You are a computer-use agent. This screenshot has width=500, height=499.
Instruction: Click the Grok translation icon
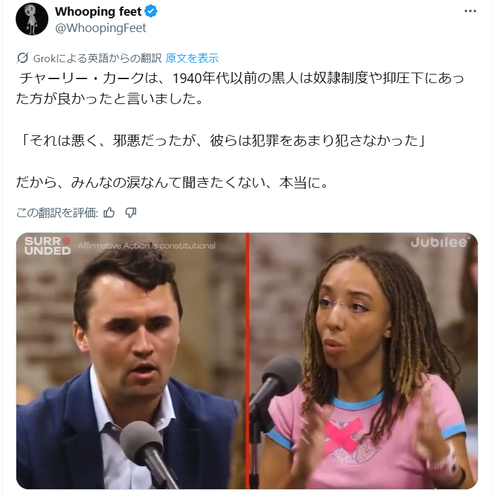point(22,58)
